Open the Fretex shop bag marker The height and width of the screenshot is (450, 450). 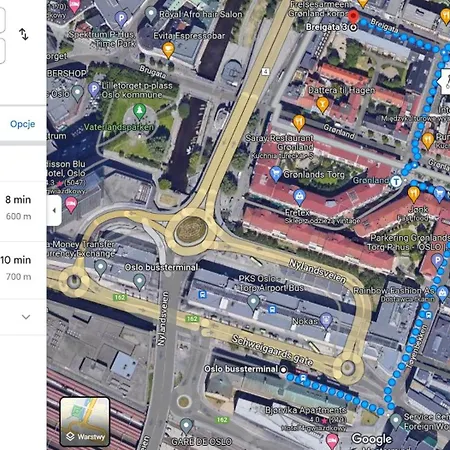click(300, 197)
